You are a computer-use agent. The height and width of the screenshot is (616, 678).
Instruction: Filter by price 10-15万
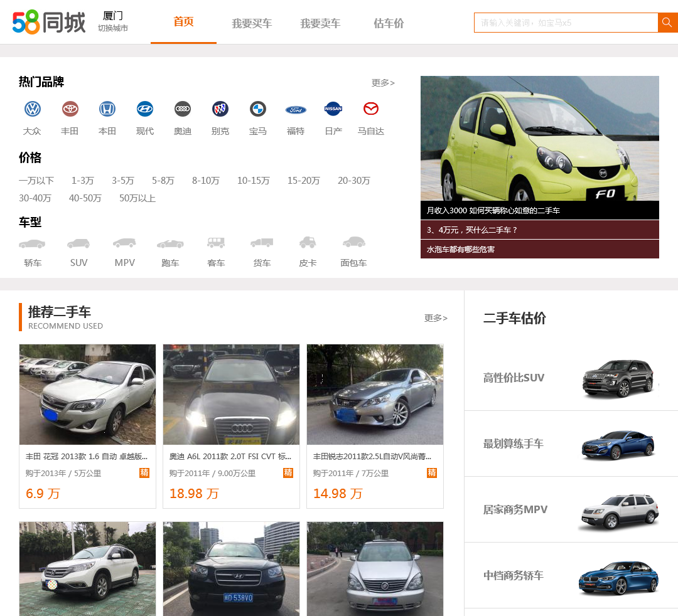click(254, 181)
